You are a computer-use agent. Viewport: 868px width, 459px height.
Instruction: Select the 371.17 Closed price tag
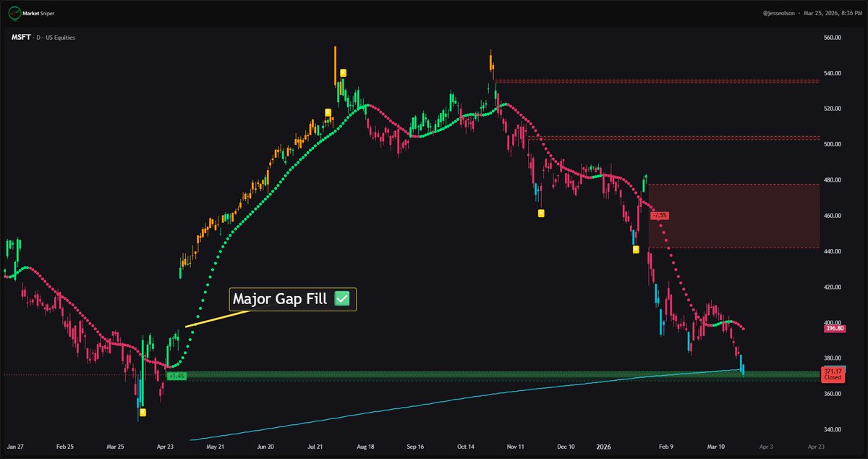pos(832,373)
